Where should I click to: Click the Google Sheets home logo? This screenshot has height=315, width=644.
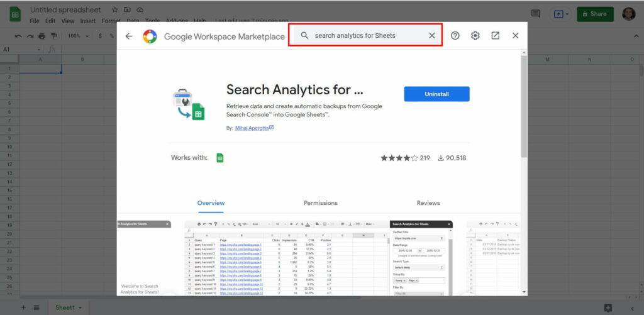[15, 14]
